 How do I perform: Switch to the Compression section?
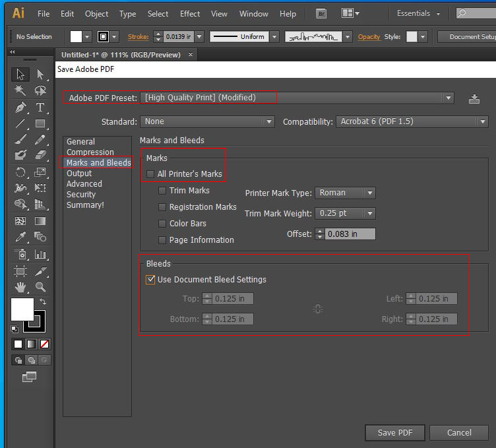(90, 152)
